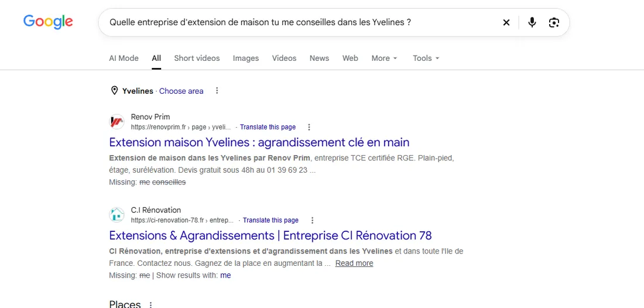644x308 pixels.
Task: Click Read more in C.I Rénovation snippet
Action: click(x=354, y=263)
